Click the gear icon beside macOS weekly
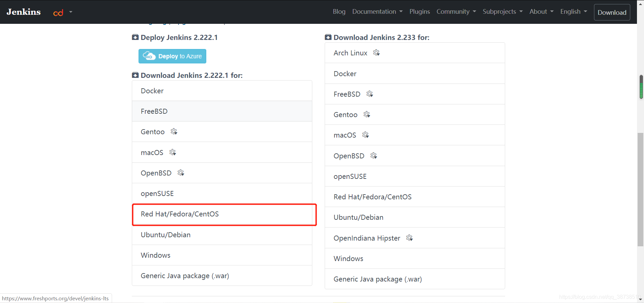 (366, 135)
